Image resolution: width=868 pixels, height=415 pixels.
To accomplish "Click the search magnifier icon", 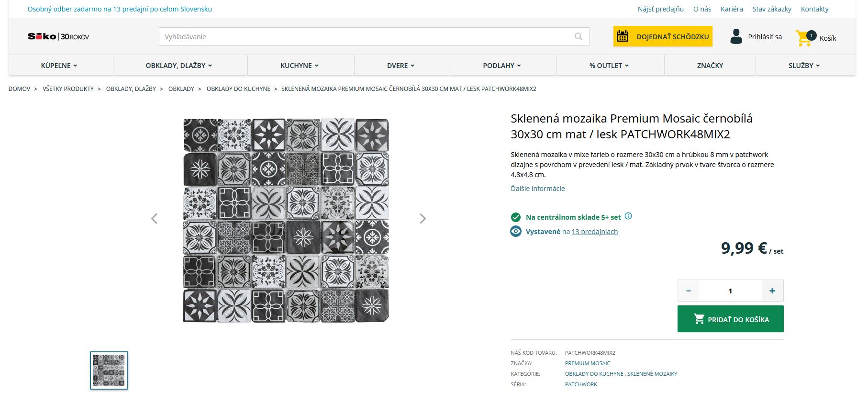I will 578,37.
